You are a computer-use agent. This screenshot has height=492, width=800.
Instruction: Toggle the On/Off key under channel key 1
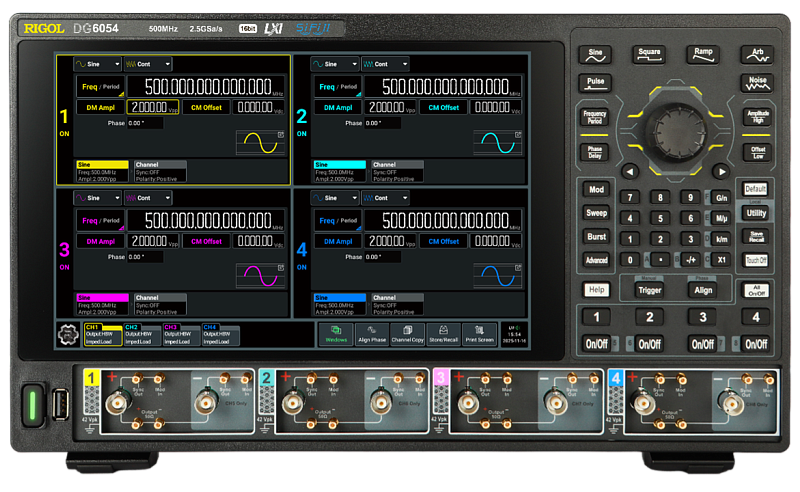(596, 344)
